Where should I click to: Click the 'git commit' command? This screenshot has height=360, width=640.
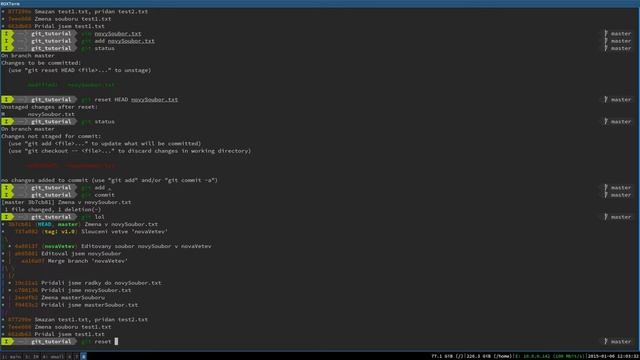98,195
